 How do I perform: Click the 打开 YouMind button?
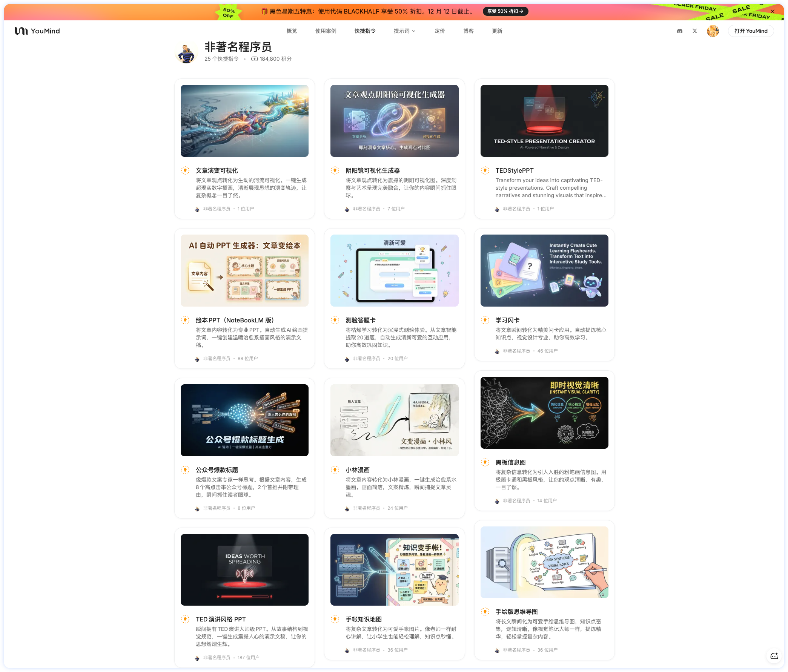750,31
